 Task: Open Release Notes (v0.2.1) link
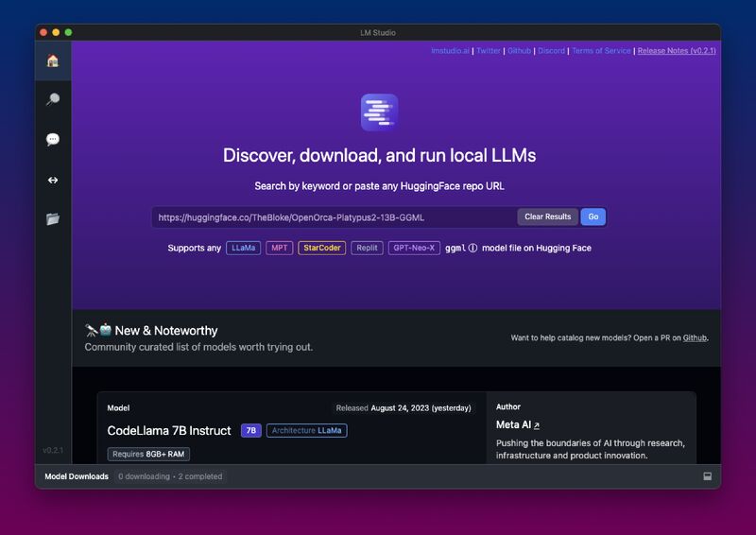(x=677, y=51)
